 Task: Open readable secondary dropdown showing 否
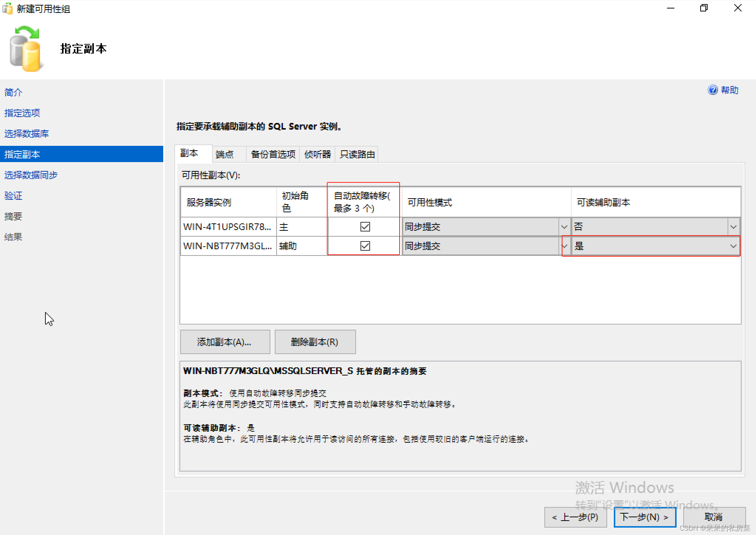click(733, 227)
